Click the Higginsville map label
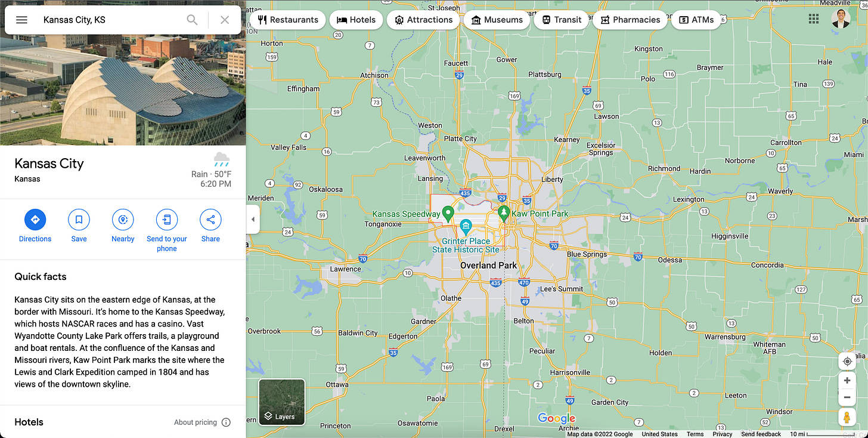The height and width of the screenshot is (438, 868). [x=730, y=236]
